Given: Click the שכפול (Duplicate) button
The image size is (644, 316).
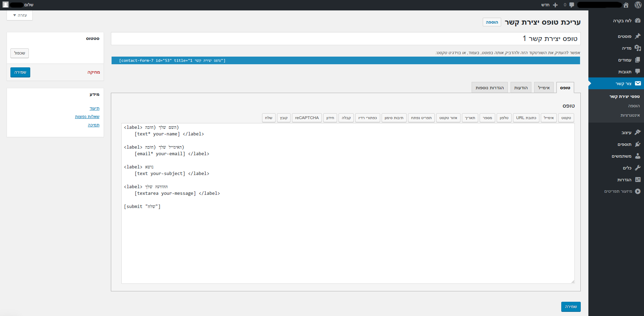Looking at the screenshot, I should pyautogui.click(x=19, y=53).
